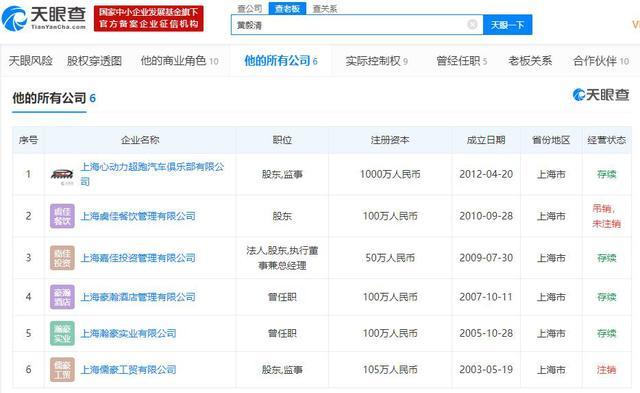Select the date 2005-10-28
This screenshot has width=640, height=393.
486,333
